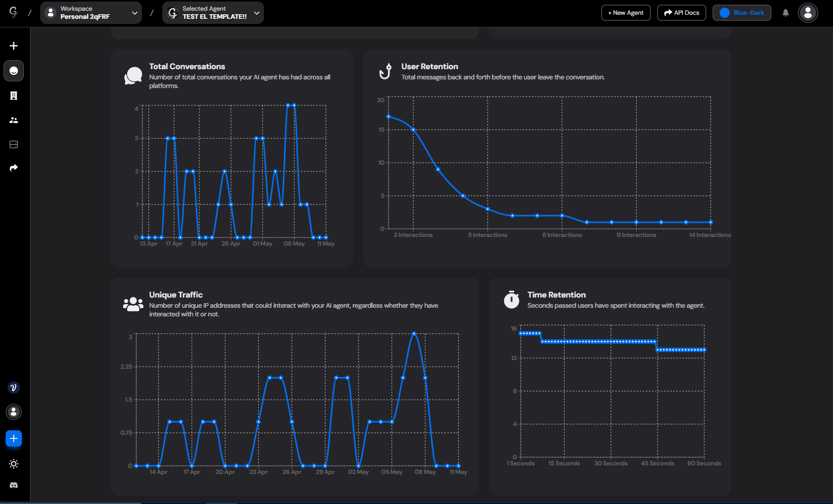Open the team members icon
This screenshot has width=833, height=504.
(14, 120)
